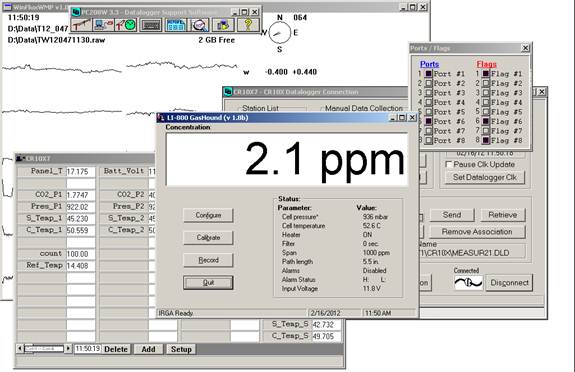This screenshot has height=372, width=575.
Task: Click the green clock icon in PC200W toolbar
Action: 126,25
